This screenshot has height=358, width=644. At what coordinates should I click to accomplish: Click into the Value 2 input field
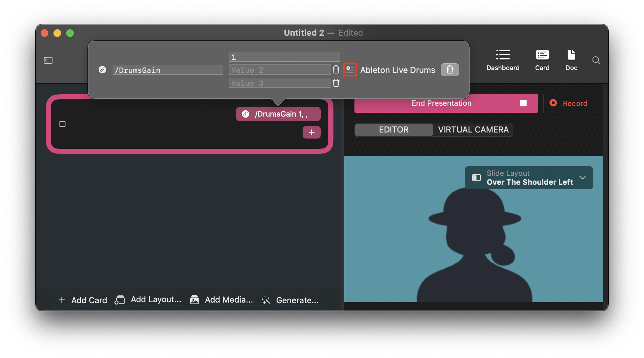pyautogui.click(x=280, y=70)
